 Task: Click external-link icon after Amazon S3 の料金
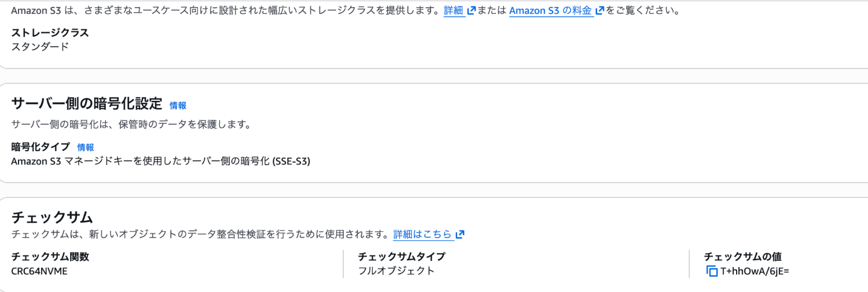599,11
